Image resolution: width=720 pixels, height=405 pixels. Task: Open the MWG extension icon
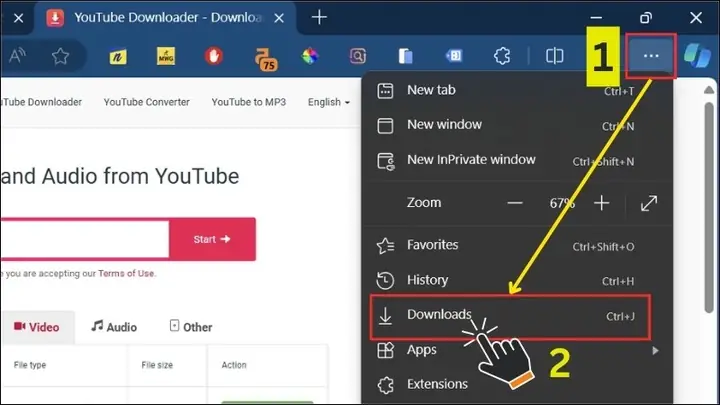pos(166,56)
